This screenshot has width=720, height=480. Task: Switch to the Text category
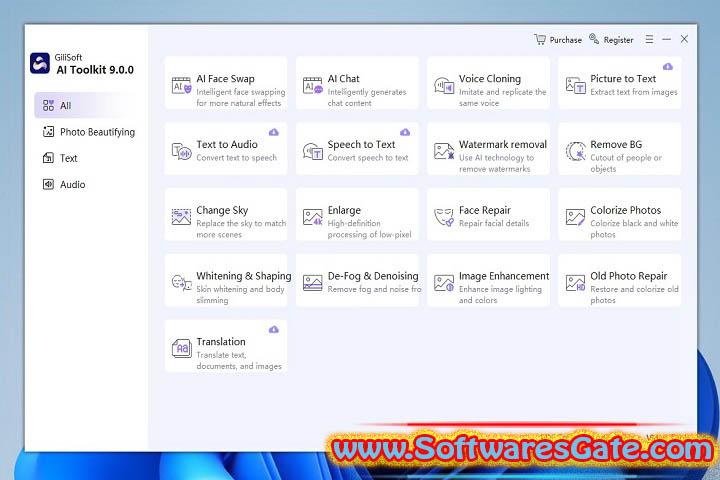[60, 158]
